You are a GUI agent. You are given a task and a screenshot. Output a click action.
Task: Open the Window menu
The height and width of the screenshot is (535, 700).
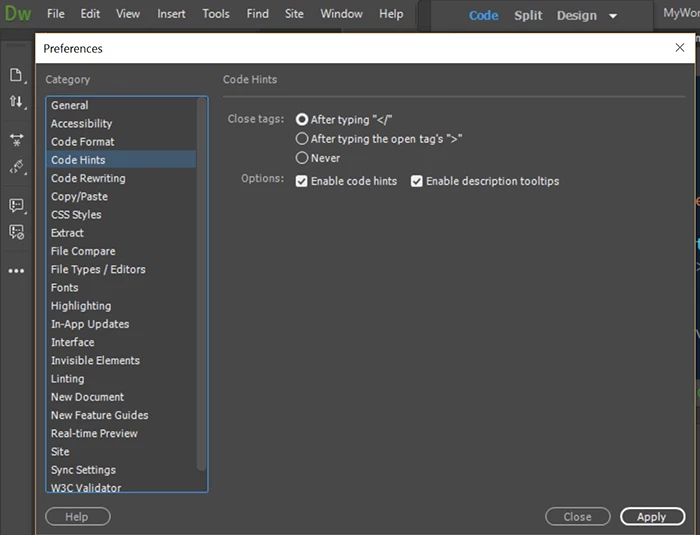342,14
